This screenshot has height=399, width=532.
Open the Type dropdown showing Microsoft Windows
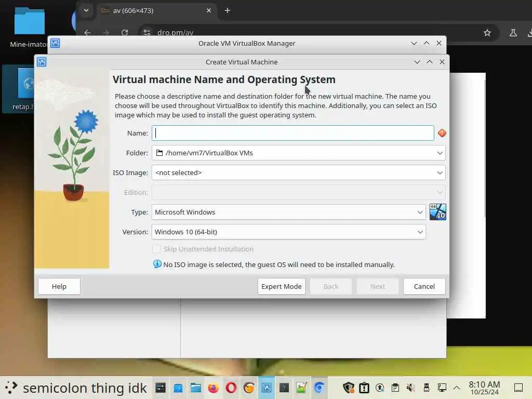pyautogui.click(x=288, y=212)
